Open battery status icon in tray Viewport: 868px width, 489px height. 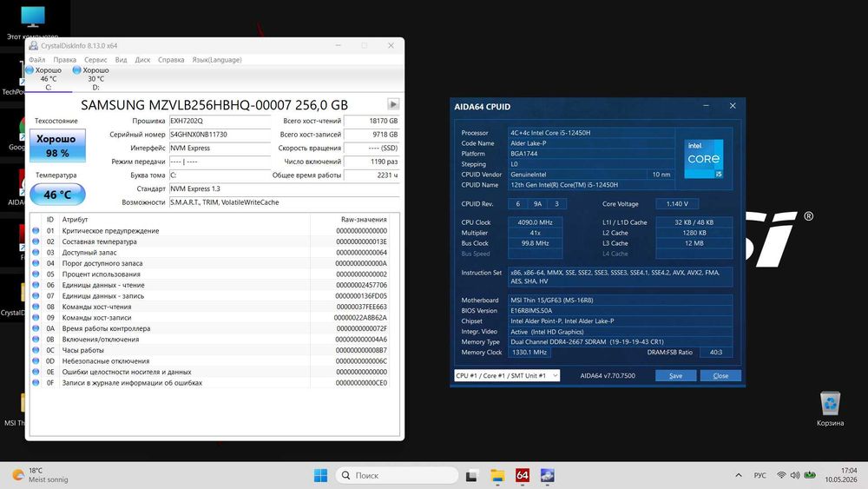810,475
